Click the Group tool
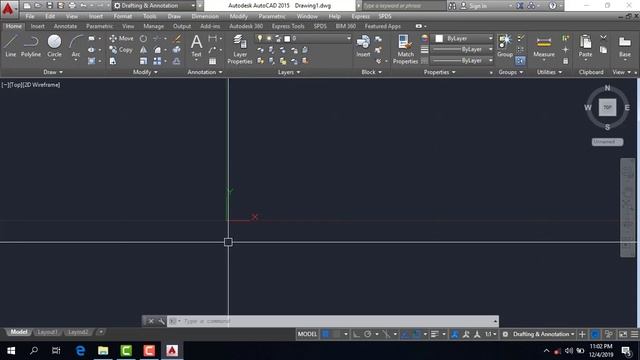 505,46
